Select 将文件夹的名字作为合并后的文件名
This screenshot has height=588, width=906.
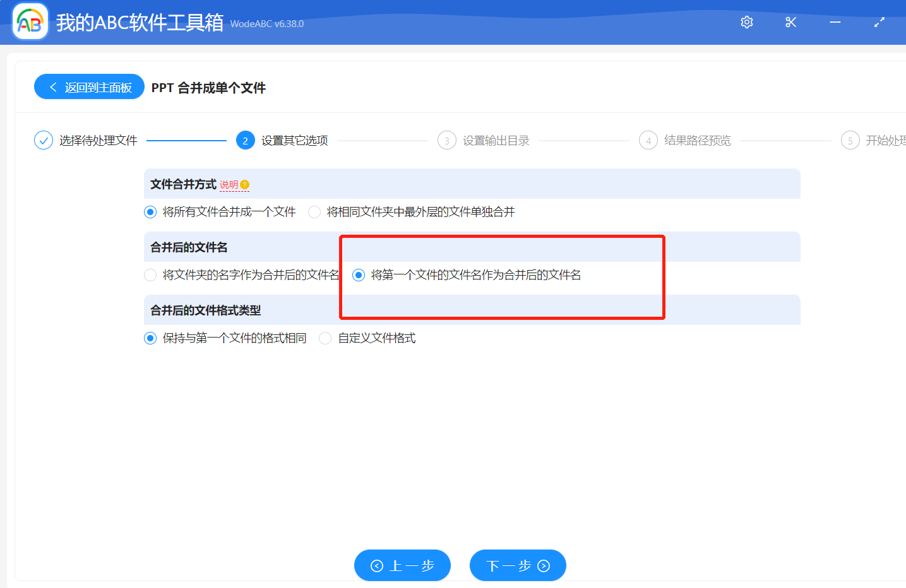pyautogui.click(x=150, y=275)
